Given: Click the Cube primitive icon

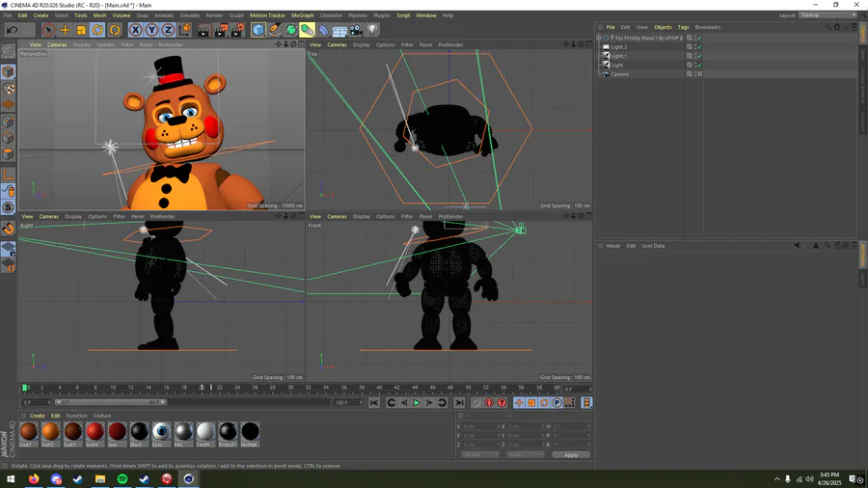Looking at the screenshot, I should [x=258, y=30].
